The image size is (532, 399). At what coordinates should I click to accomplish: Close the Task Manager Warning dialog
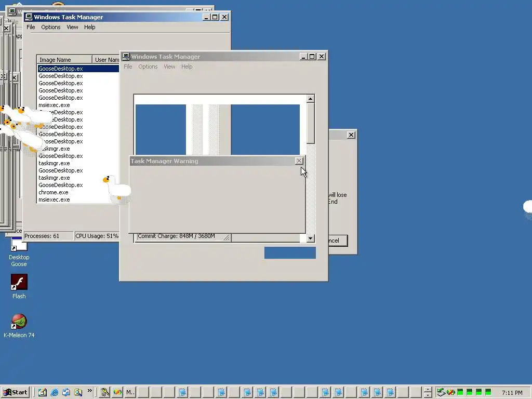[x=299, y=161]
